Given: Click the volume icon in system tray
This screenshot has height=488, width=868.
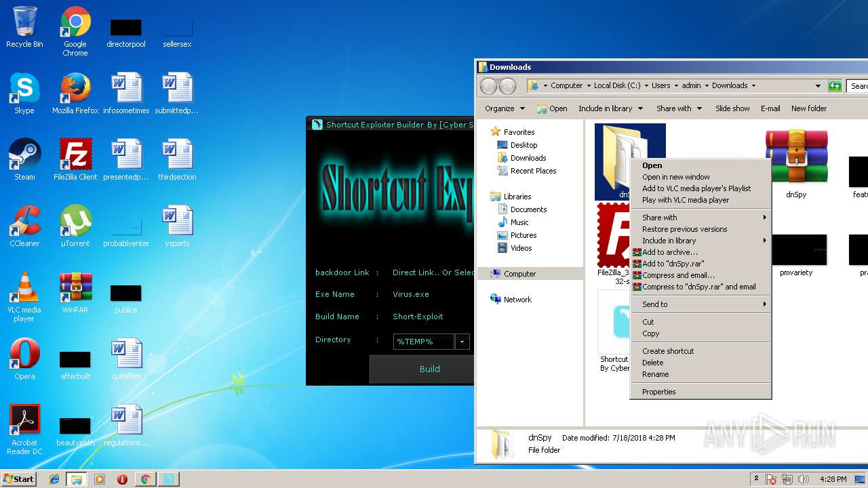Looking at the screenshot, I should pos(804,479).
